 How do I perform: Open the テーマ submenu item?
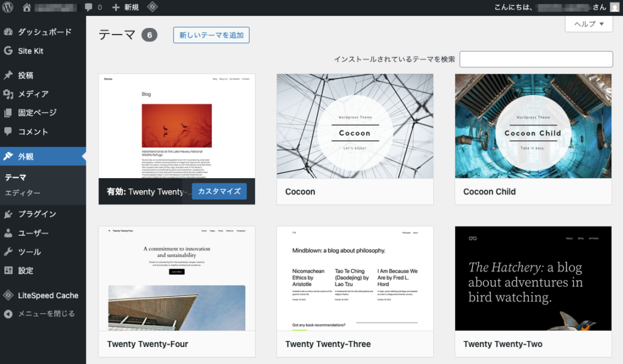[x=15, y=177]
